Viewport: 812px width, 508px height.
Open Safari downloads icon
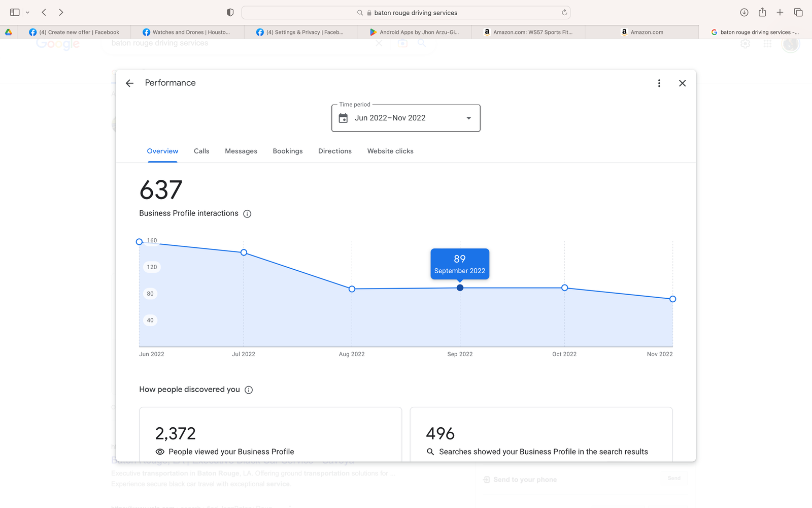pos(744,12)
